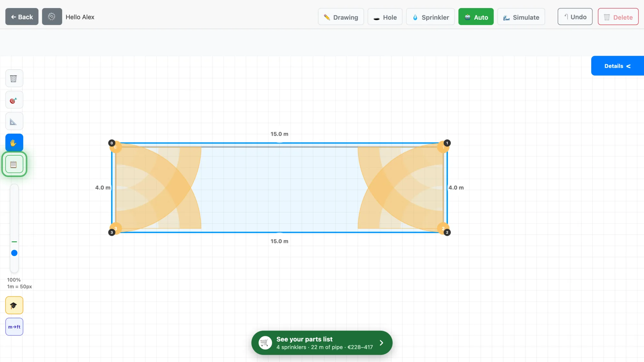This screenshot has height=362, width=644.
Task: Click the right 4.0 m dimension label
Action: click(456, 188)
